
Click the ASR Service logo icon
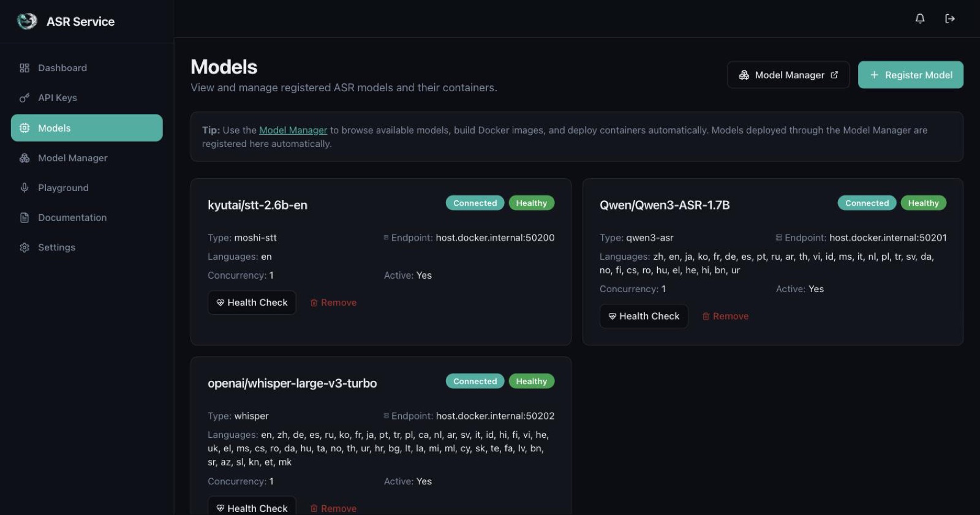[27, 21]
